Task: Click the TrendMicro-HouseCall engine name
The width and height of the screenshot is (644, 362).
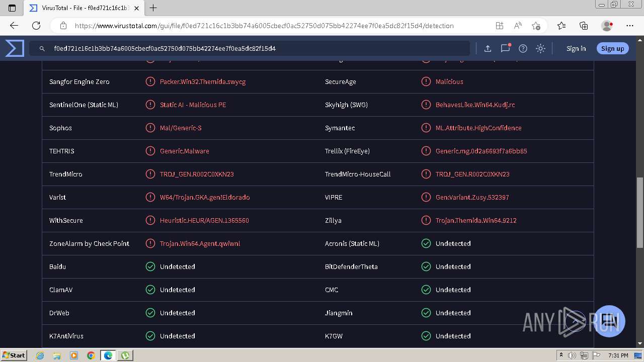Action: (358, 174)
